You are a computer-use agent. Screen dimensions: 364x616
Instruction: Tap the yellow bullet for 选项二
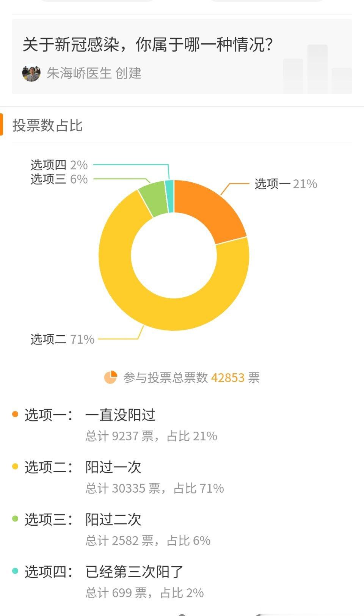point(15,467)
